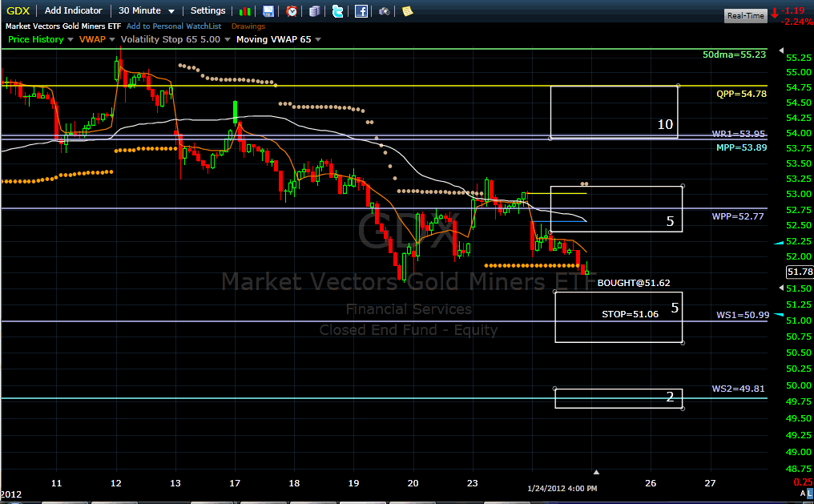Click the cyan marker near 52.25
The height and width of the screenshot is (504, 814).
[779, 243]
